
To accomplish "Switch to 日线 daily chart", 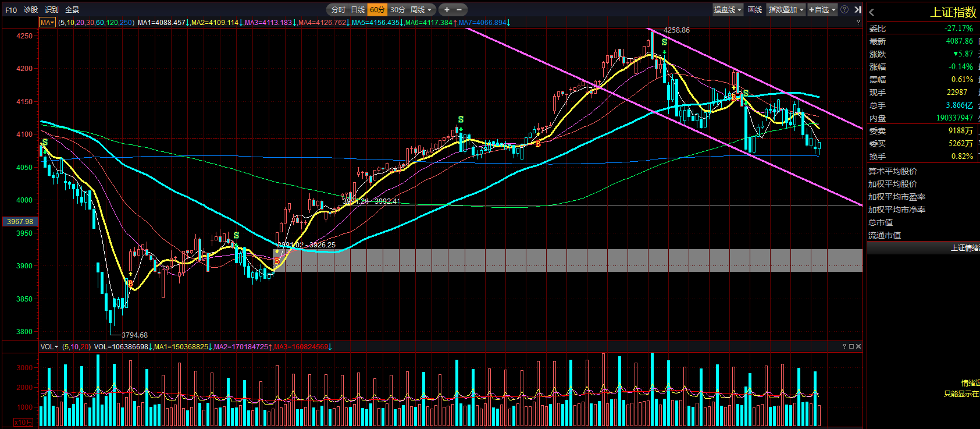I will point(358,10).
